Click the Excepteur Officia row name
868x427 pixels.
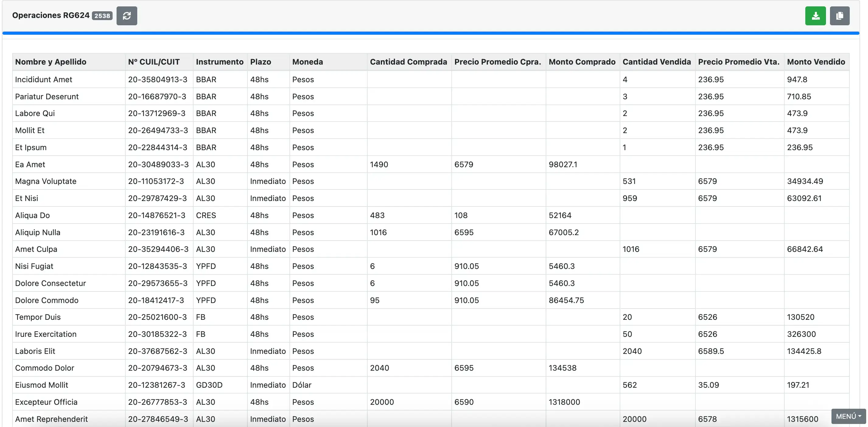[46, 402]
